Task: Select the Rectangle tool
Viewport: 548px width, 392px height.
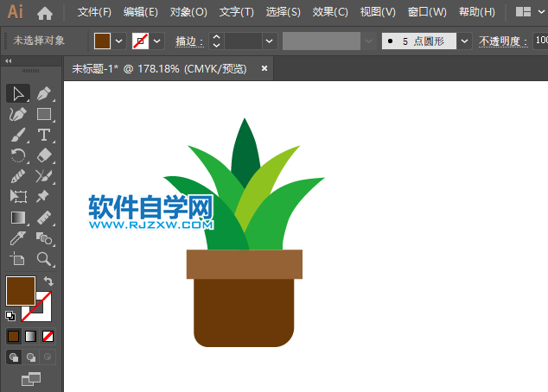Action: [44, 114]
